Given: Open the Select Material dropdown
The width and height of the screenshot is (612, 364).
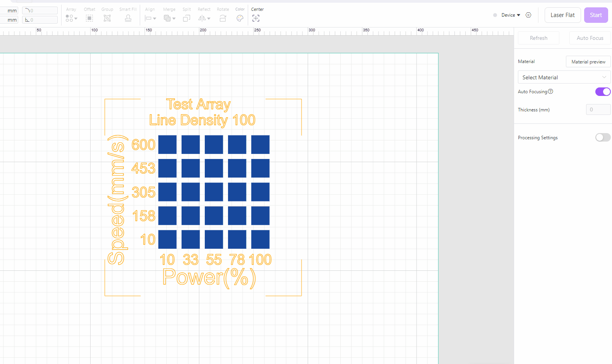Looking at the screenshot, I should point(564,77).
